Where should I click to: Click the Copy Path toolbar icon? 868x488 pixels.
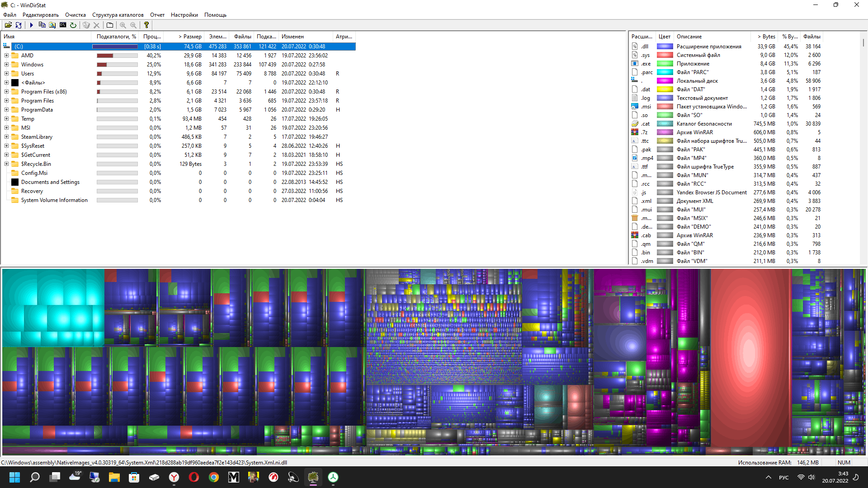42,25
